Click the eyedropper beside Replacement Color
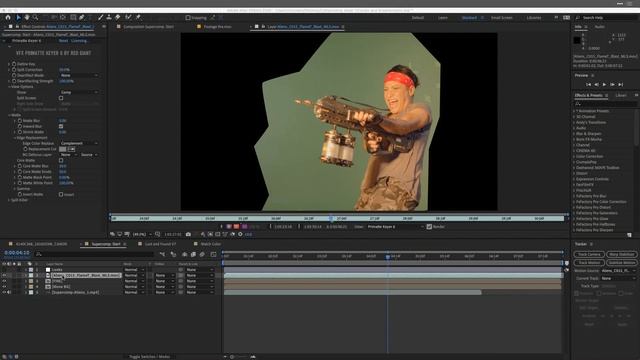 click(x=71, y=149)
